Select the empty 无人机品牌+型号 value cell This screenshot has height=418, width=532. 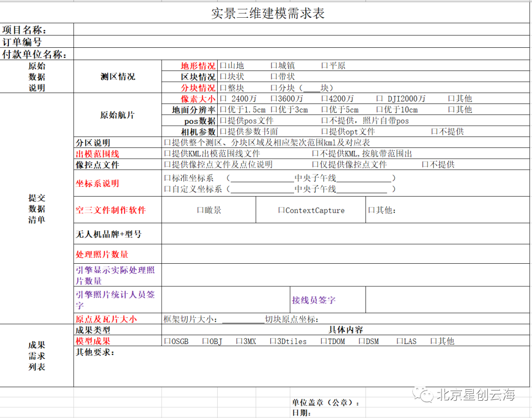[x=345, y=234]
